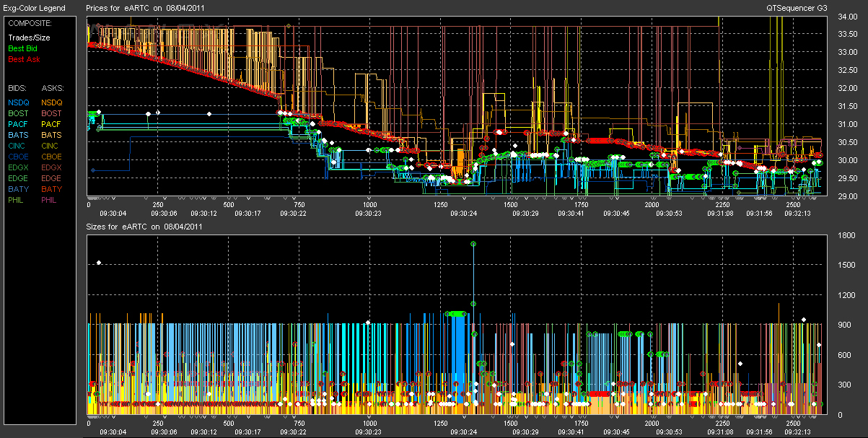This screenshot has width=868, height=438.
Task: Click 09:30:06 under the Sizes chart
Action: [165, 432]
